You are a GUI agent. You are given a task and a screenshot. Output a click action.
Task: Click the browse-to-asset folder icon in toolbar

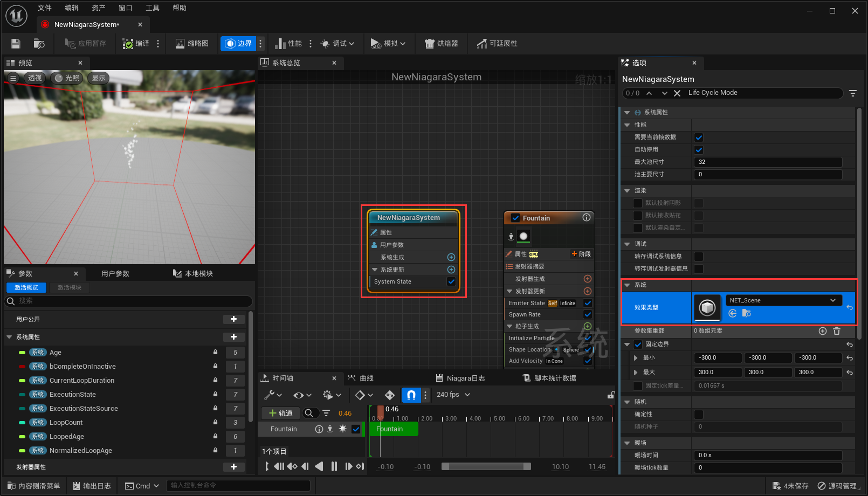[39, 44]
